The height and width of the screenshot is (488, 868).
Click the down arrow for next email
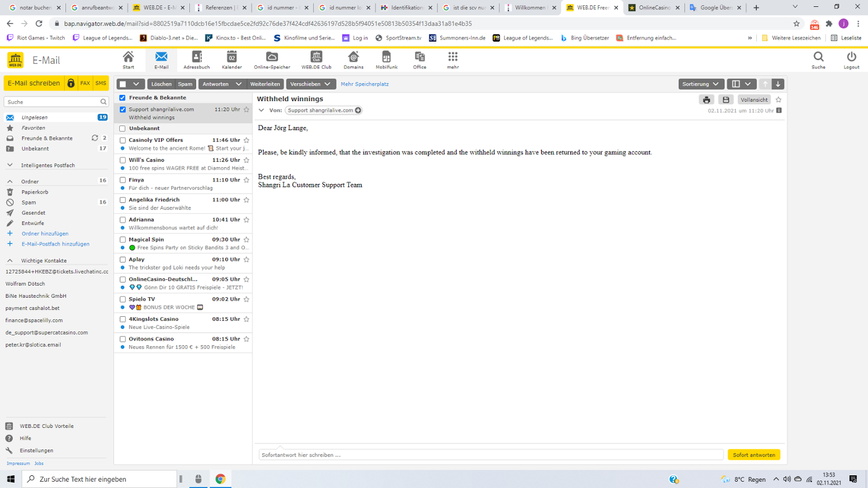[x=778, y=84]
